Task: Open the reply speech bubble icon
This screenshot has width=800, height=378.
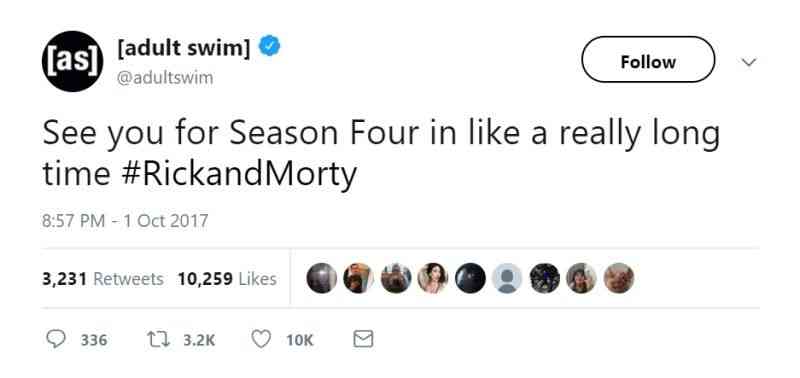Action: pyautogui.click(x=56, y=339)
